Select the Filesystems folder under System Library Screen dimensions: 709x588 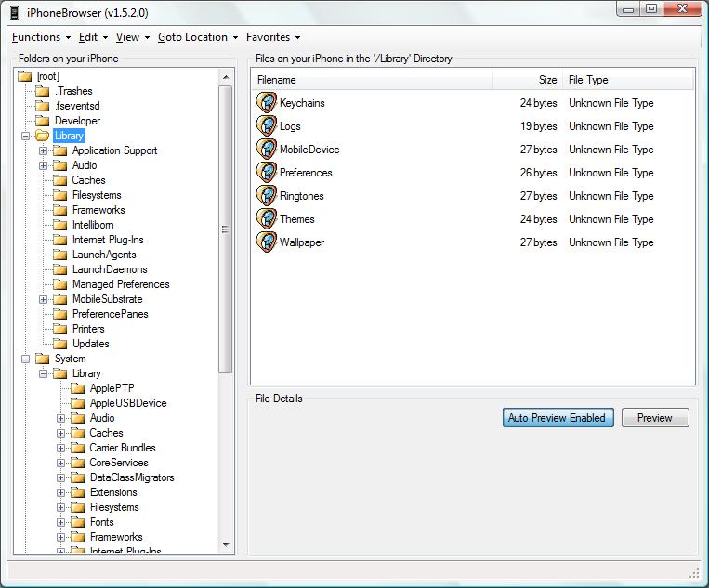pyautogui.click(x=114, y=507)
